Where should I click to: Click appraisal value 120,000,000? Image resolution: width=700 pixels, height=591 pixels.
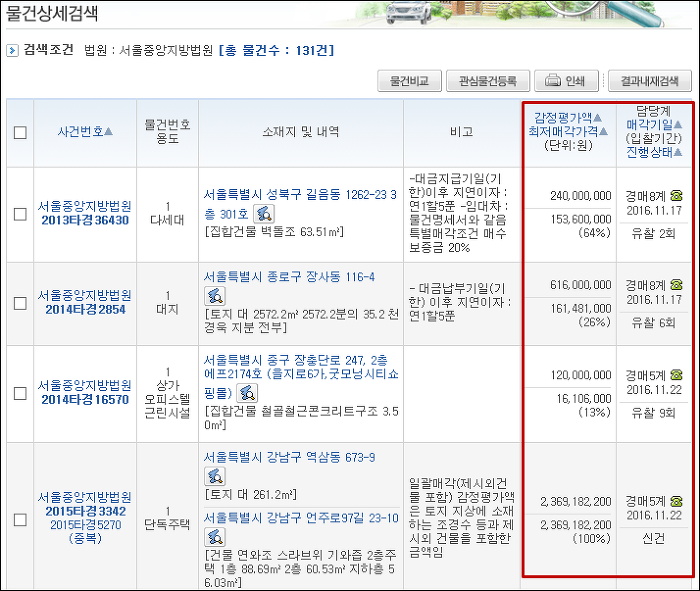[580, 375]
